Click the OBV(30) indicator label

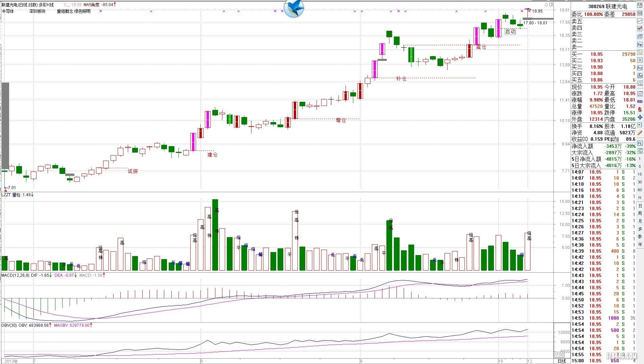(x=9, y=325)
